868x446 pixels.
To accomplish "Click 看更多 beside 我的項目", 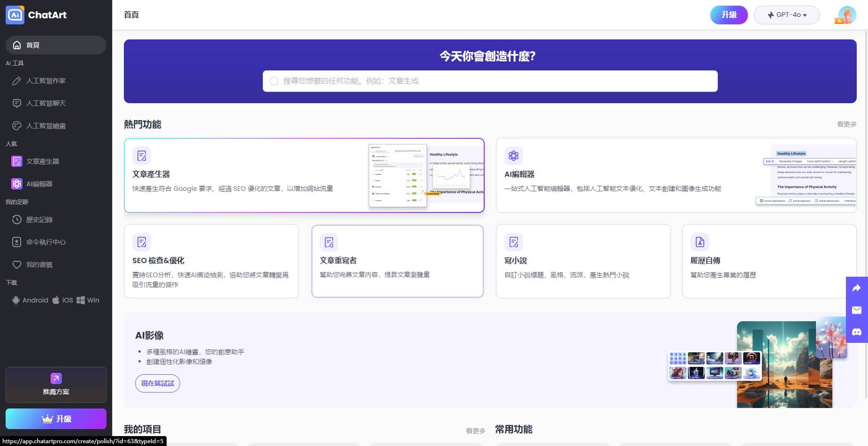I will [x=475, y=431].
